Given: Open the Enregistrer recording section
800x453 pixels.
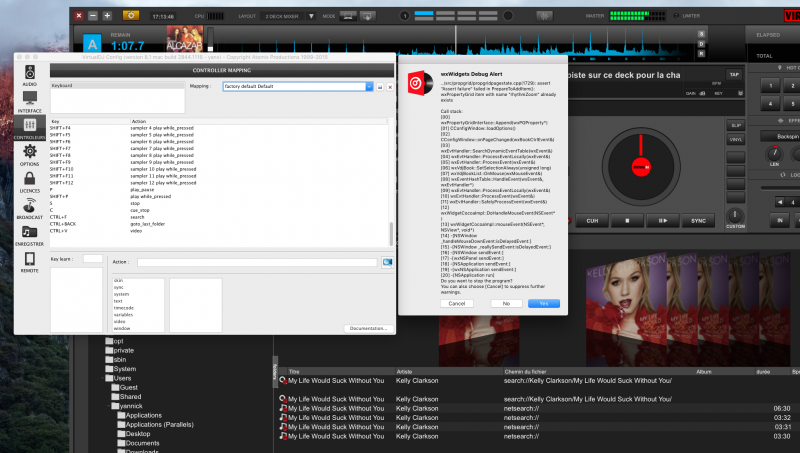Looking at the screenshot, I should 30,235.
